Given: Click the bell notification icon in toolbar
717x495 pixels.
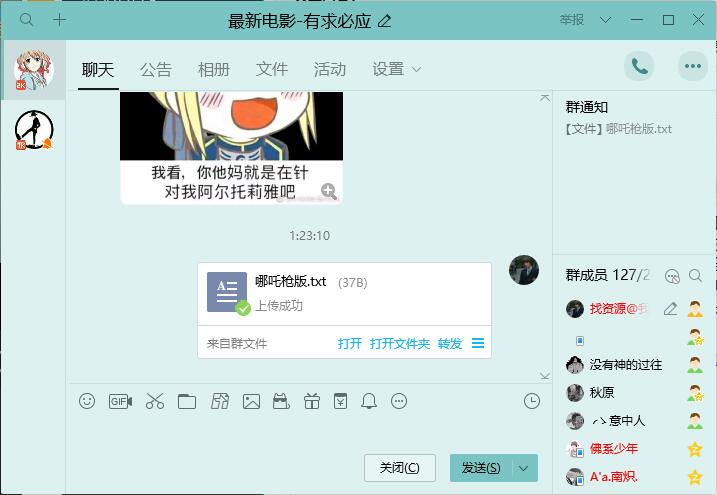Looking at the screenshot, I should click(369, 401).
